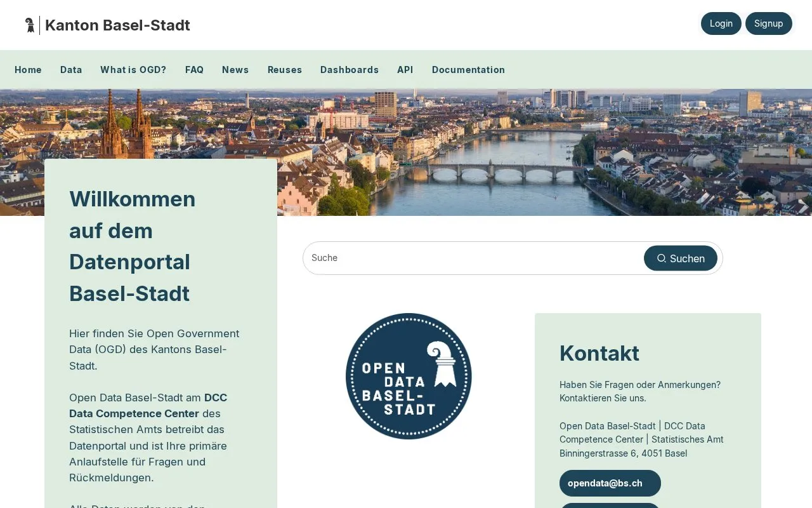812x508 pixels.
Task: Click the address line Binningerstrasse 6, 4051 Basel
Action: click(x=623, y=453)
